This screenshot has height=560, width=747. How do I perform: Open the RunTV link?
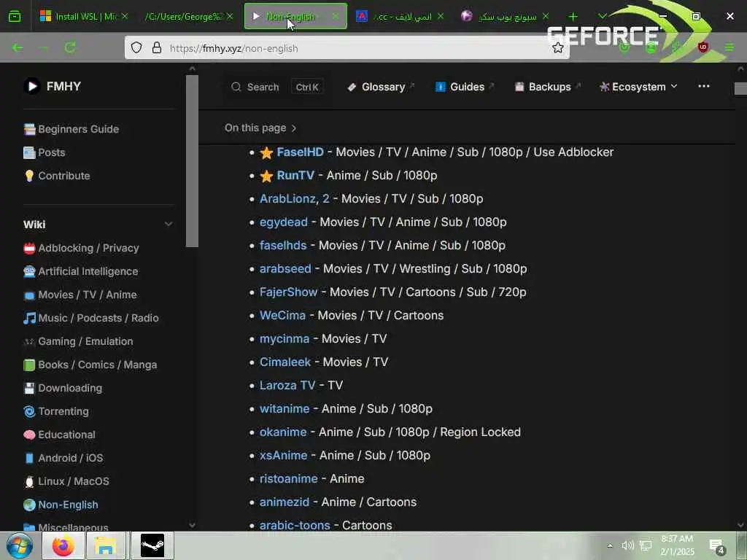coord(295,175)
